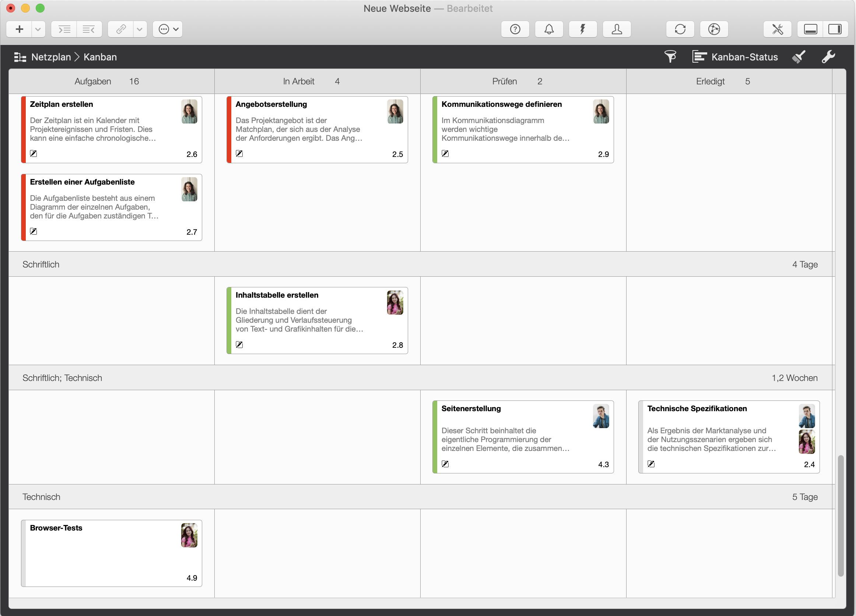Screen dimensions: 856x616
Task: Open the wrench view settings icon
Action: (828, 57)
